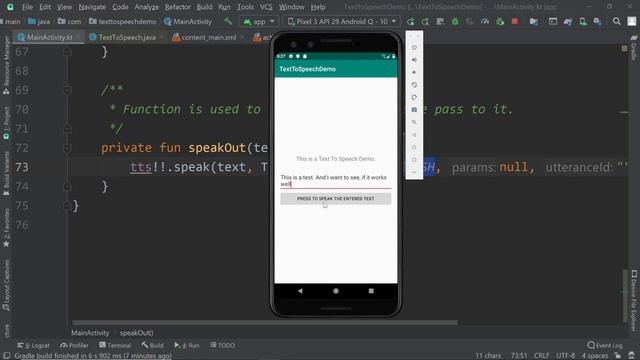The image size is (640, 360).
Task: Open the Device File Explorer side panel
Action: tap(634, 300)
